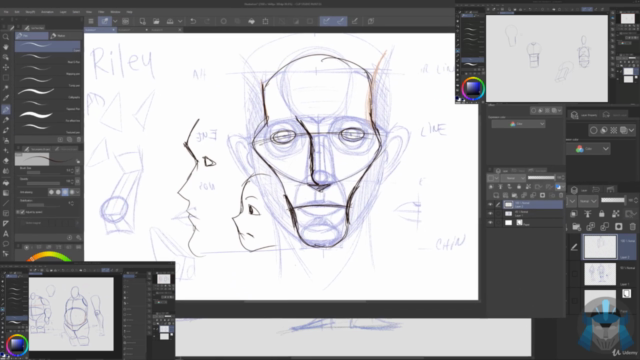Click trash icon in middle Layer panel
640x360 pixels.
click(x=561, y=195)
